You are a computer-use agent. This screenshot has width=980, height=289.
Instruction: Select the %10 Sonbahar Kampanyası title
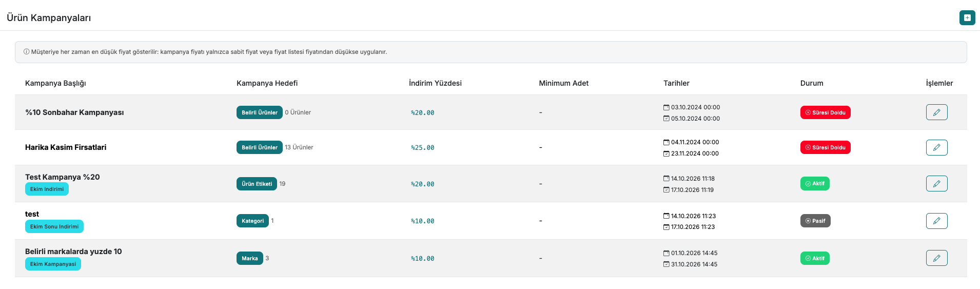pyautogui.click(x=74, y=112)
